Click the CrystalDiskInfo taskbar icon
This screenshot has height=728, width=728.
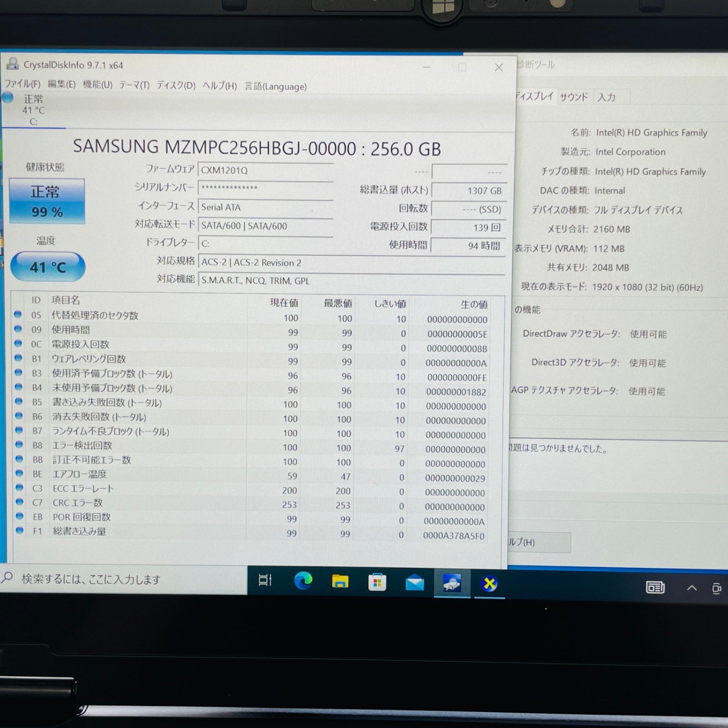pos(452,583)
